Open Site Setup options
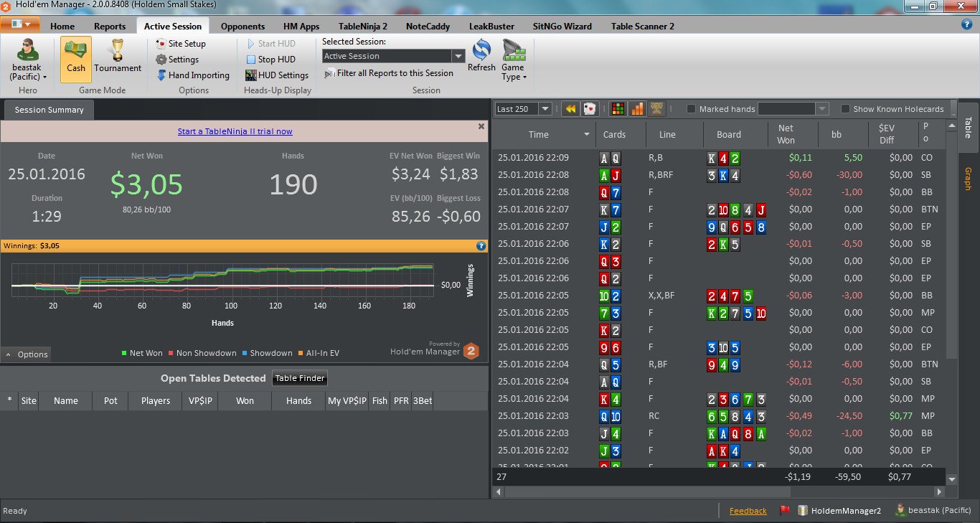The width and height of the screenshot is (980, 523). point(181,44)
